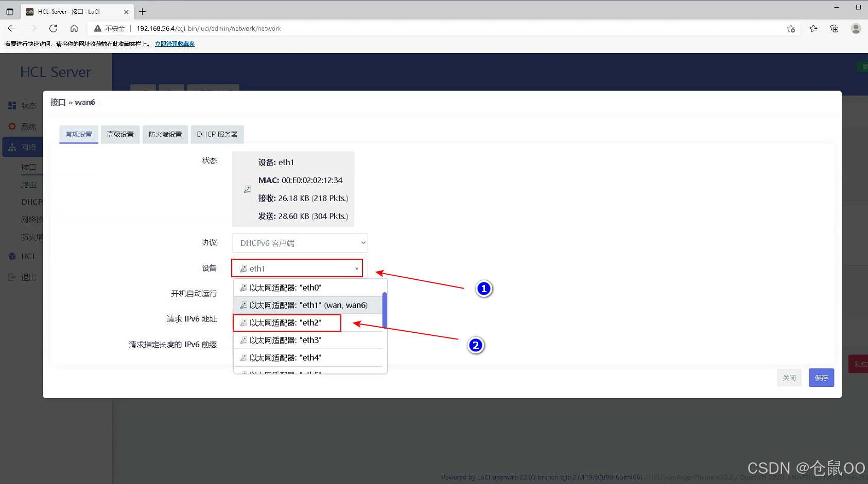Open the HCL cube icon in sidebar
Viewport: 868px width, 484px height.
(x=12, y=256)
